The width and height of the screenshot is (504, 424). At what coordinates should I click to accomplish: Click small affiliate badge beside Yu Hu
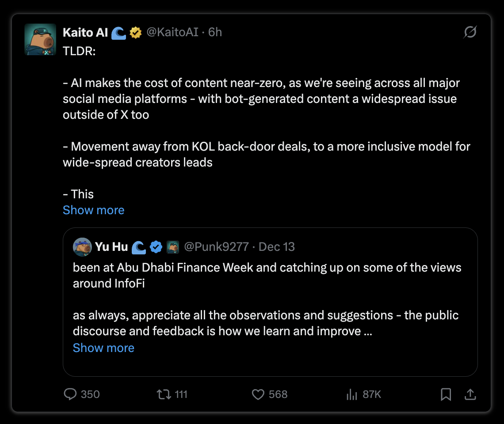point(173,247)
